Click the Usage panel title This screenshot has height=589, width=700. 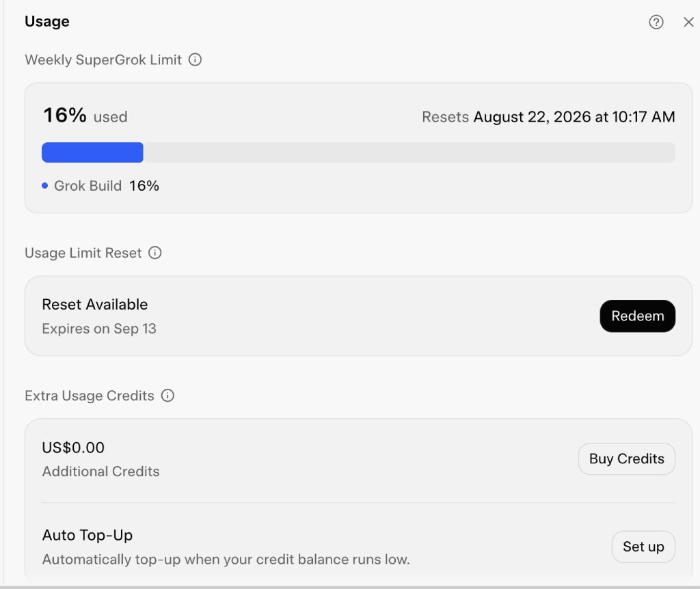(47, 21)
